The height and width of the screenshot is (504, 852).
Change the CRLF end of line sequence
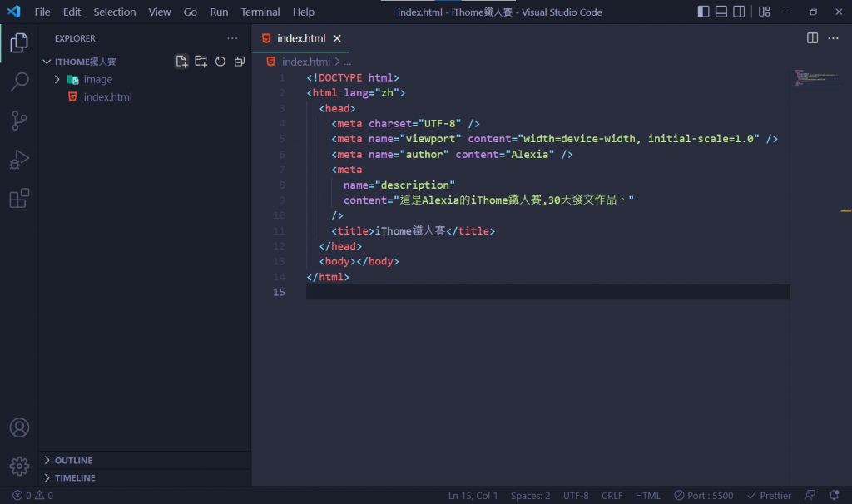pos(612,496)
